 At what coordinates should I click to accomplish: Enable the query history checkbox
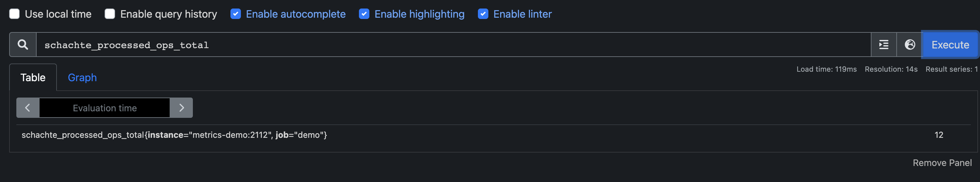(110, 14)
